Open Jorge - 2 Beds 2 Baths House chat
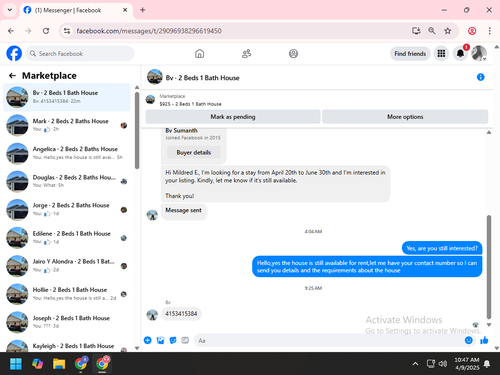The image size is (500, 375). click(x=67, y=210)
